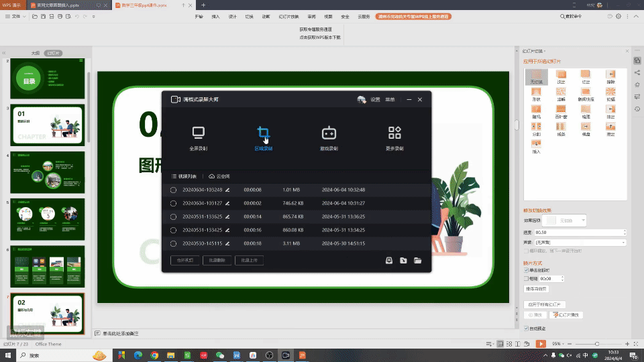Open the '效果选项' effect options dropdown
The image size is (644, 362).
[x=564, y=221]
